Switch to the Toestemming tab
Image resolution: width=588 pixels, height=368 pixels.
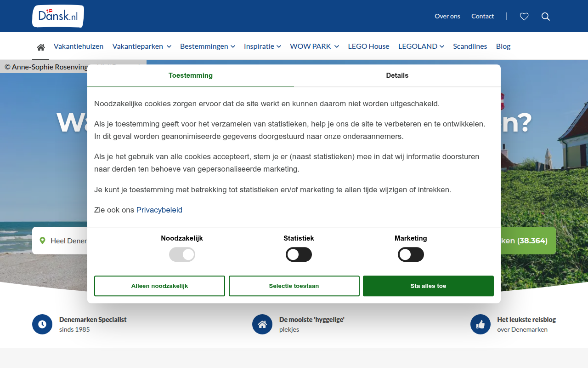191,75
